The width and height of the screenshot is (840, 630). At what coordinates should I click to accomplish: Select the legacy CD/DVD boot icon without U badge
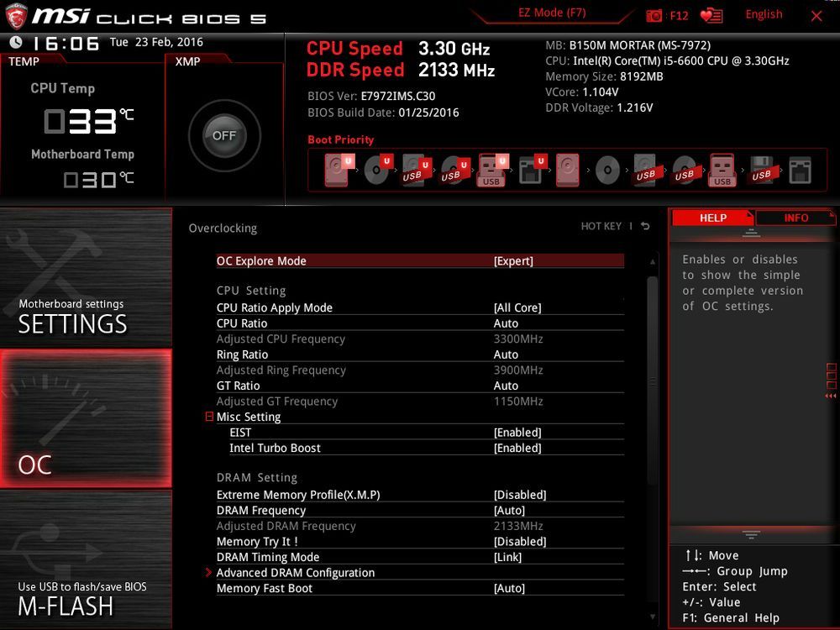(607, 170)
